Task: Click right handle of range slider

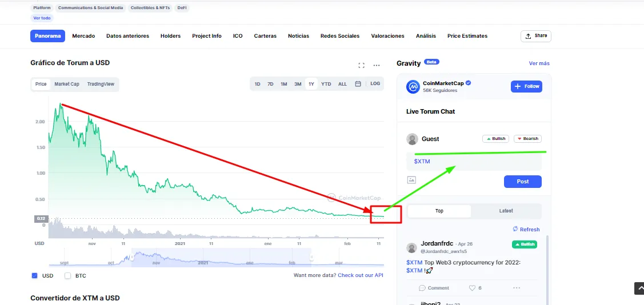Action: [311, 258]
